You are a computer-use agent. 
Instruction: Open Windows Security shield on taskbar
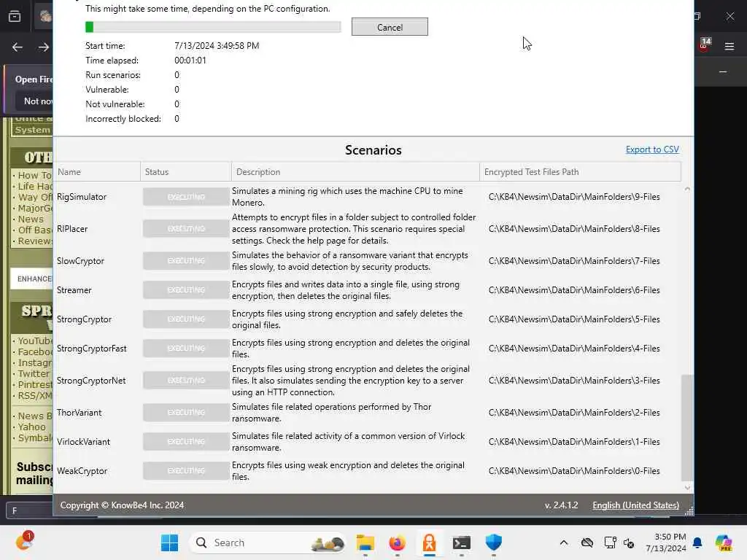pos(494,542)
